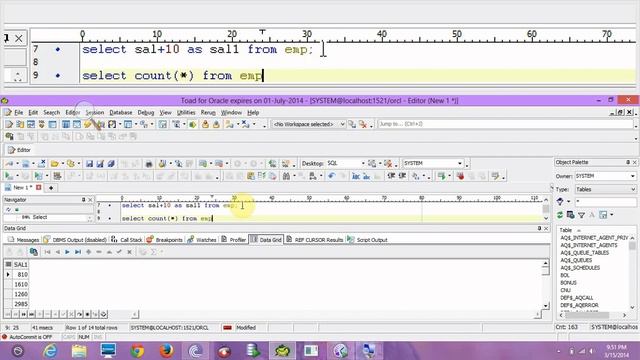Click the Editor window bar button
This screenshot has height=360, width=640.
tap(19, 150)
